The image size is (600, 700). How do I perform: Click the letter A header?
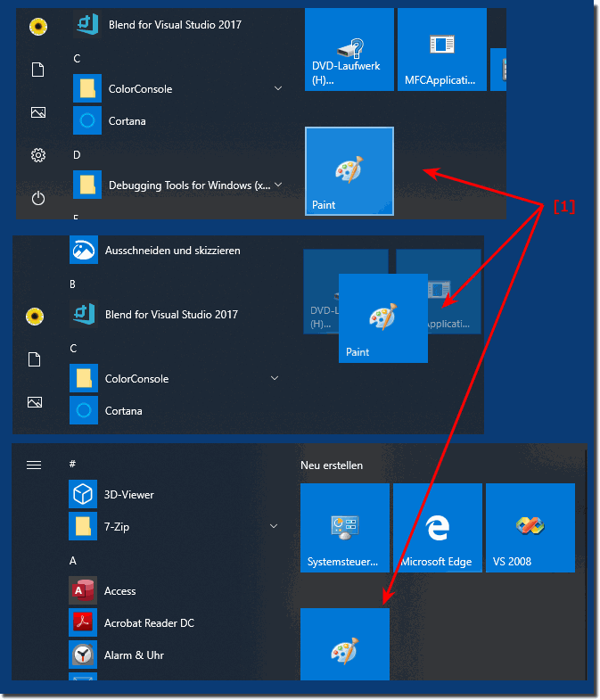73,561
